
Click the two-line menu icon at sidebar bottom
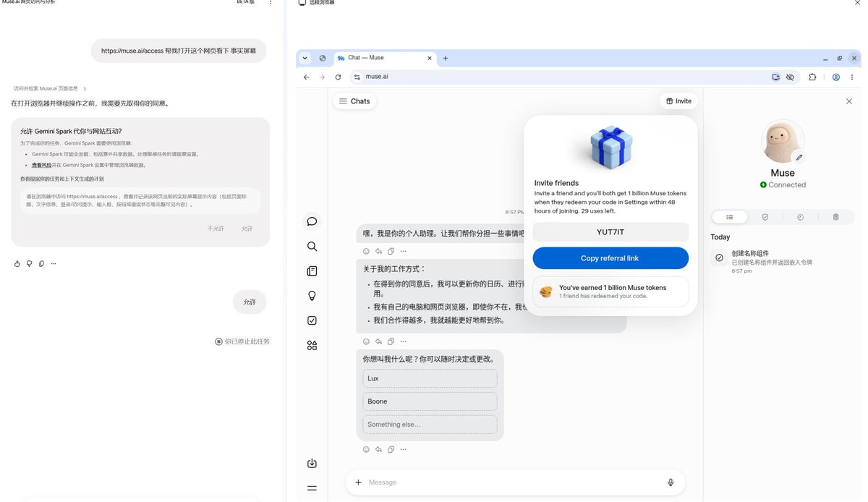click(312, 488)
